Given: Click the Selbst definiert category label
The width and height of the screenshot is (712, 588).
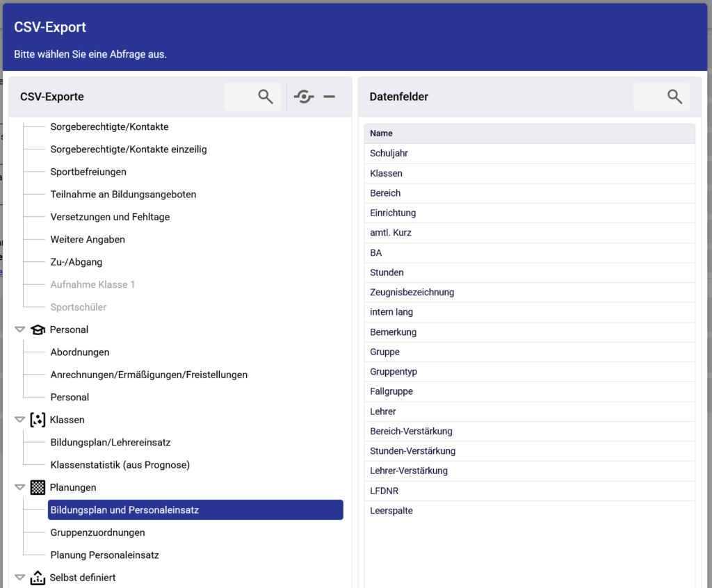Looking at the screenshot, I should pyautogui.click(x=83, y=578).
